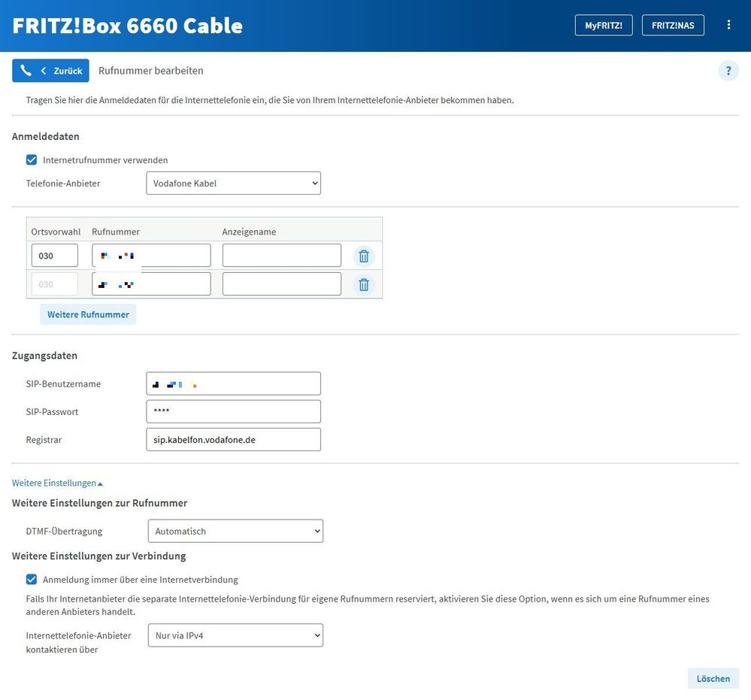Click the Anmeldedaten section heading
This screenshot has height=700, width=751.
click(46, 137)
